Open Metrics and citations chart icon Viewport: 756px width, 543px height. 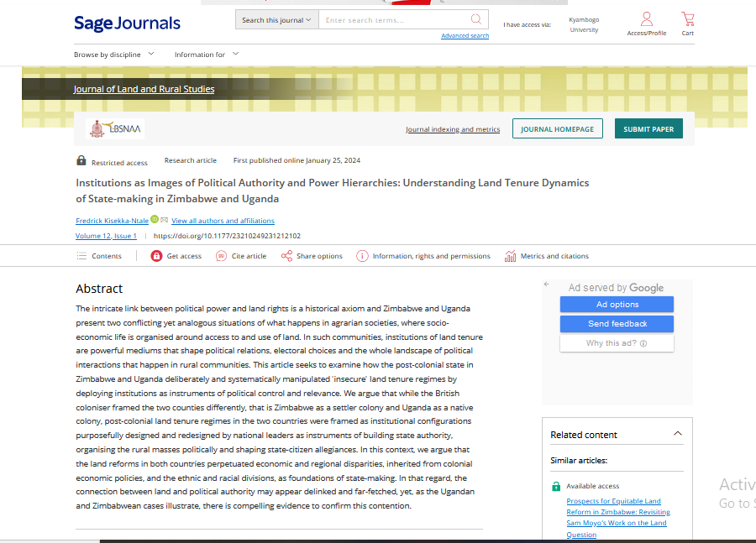(x=510, y=256)
